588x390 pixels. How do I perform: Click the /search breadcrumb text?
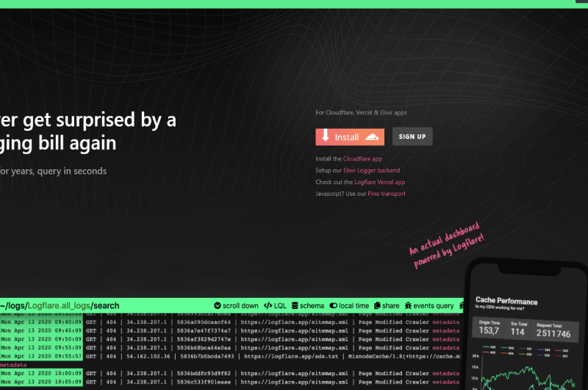105,305
